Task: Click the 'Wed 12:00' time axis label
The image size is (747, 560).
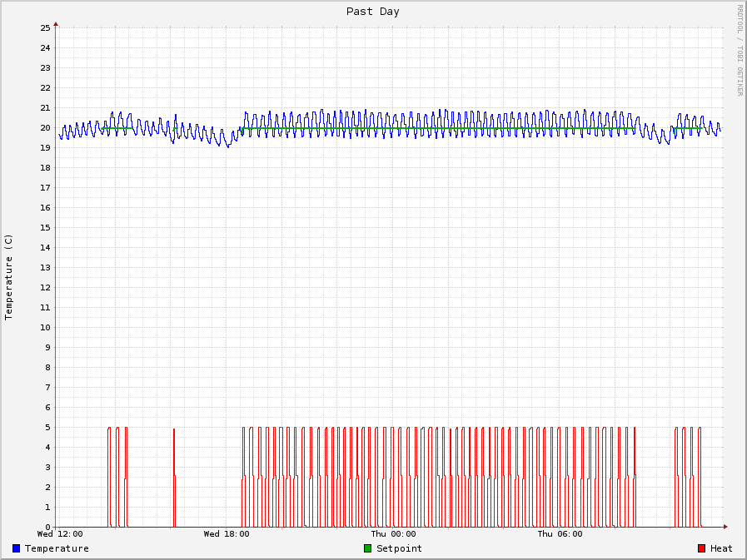Action: click(x=60, y=534)
